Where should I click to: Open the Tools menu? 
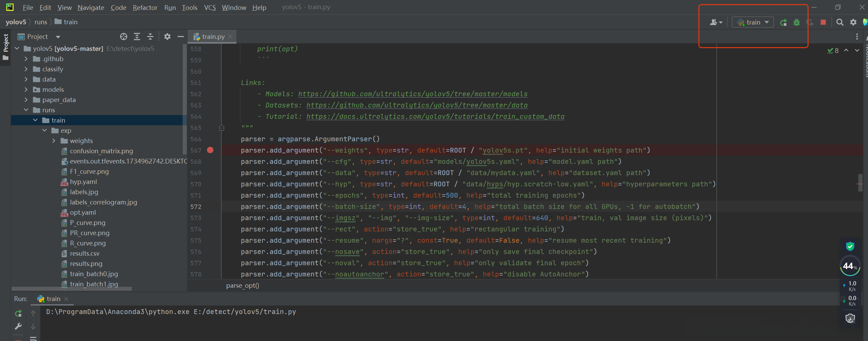(x=190, y=8)
